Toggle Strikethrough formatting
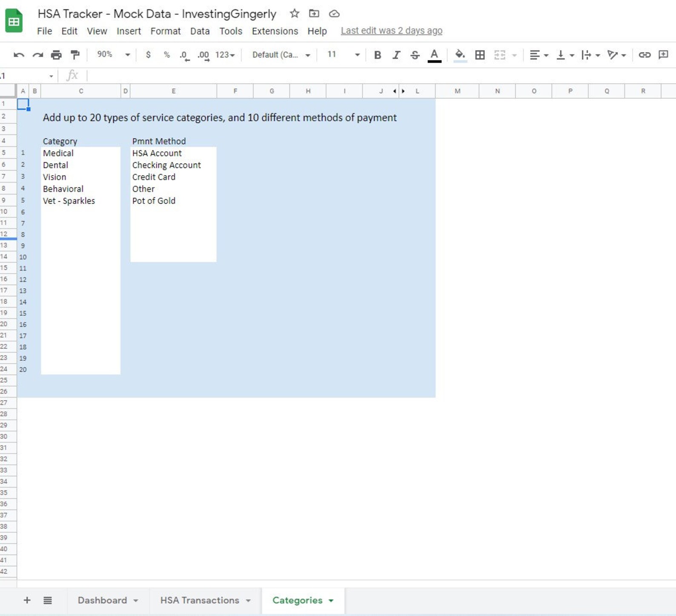676x616 pixels. pyautogui.click(x=415, y=55)
